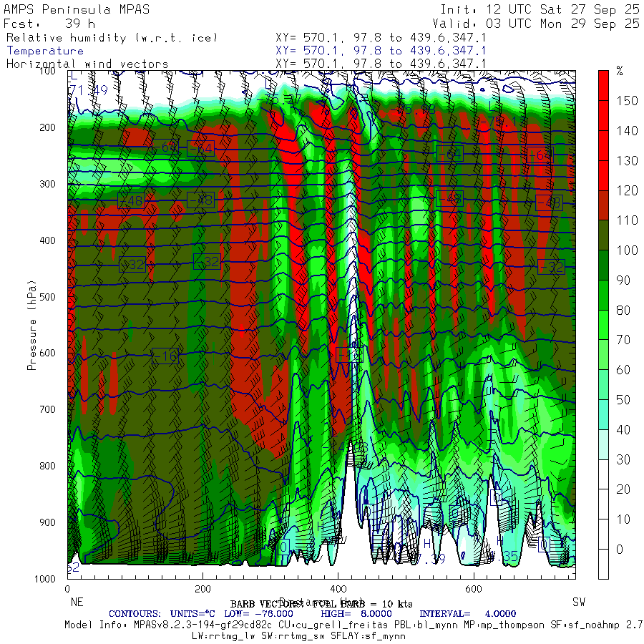The height and width of the screenshot is (644, 644).
Task: Click the 700 tick on the pressure axis
Action: point(47,409)
